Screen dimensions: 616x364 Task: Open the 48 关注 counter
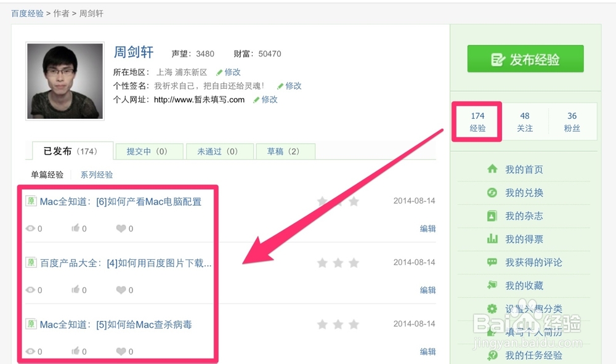(x=524, y=122)
